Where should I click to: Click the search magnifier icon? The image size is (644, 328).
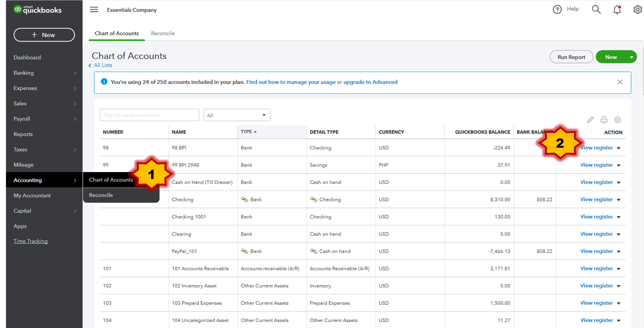pyautogui.click(x=596, y=9)
